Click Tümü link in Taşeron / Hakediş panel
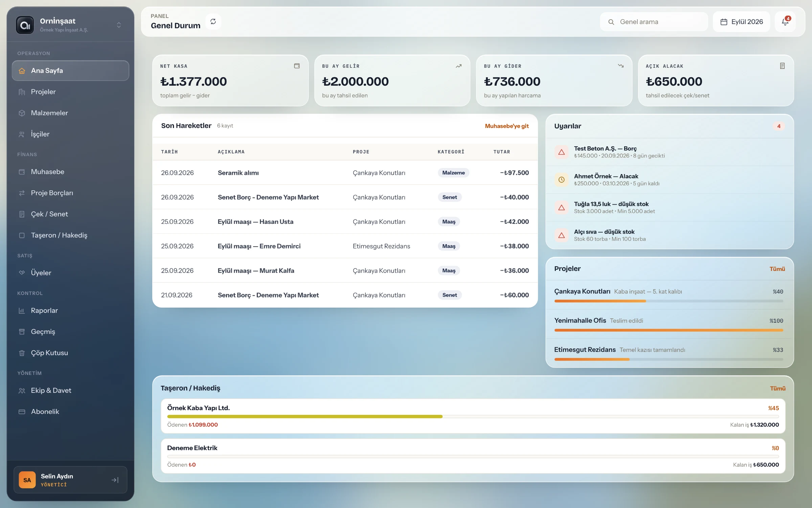 pos(777,388)
